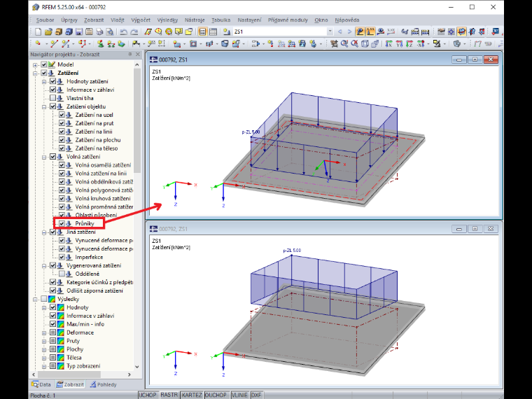The image size is (532, 399).
Task: Collapse the Zatížení tree node
Action: [35, 73]
